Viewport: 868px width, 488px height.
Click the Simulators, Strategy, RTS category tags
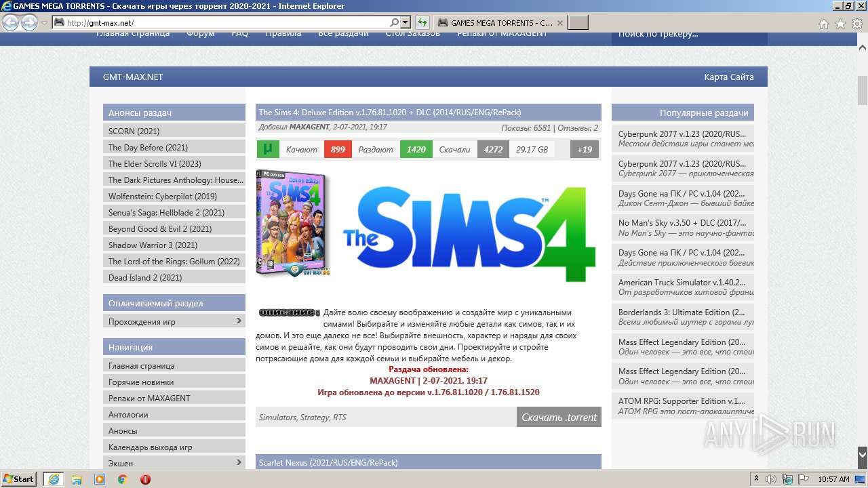[302, 417]
